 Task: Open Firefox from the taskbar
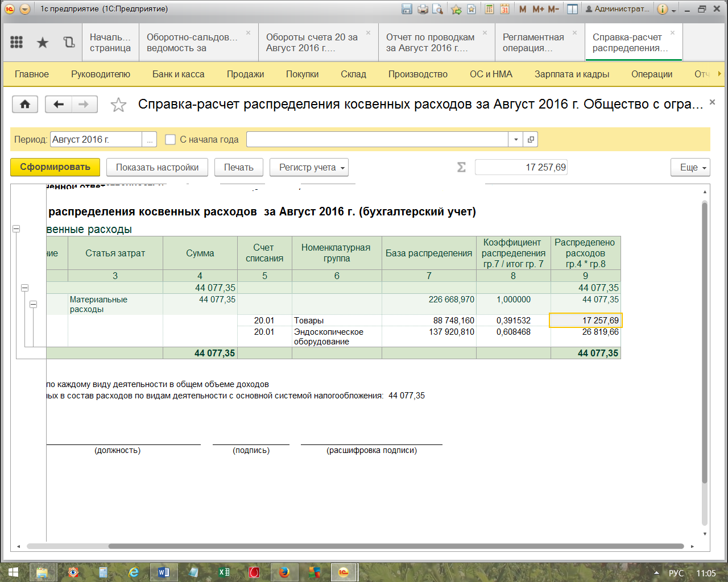(x=284, y=572)
